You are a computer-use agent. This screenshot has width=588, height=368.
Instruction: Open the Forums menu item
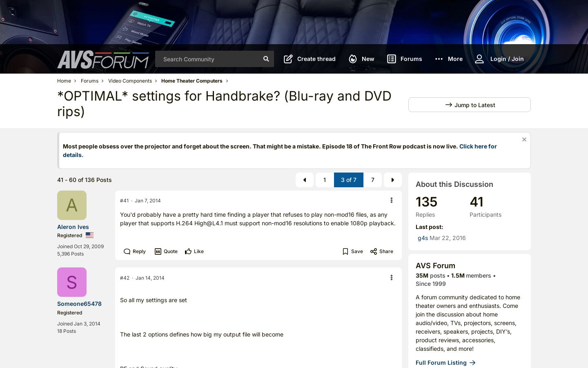coord(404,59)
